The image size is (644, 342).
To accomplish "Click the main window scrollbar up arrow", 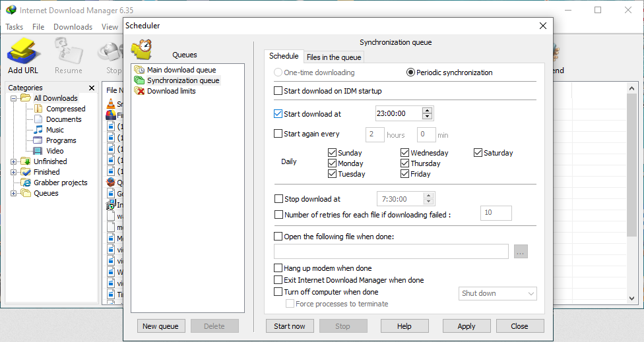I will pos(632,88).
